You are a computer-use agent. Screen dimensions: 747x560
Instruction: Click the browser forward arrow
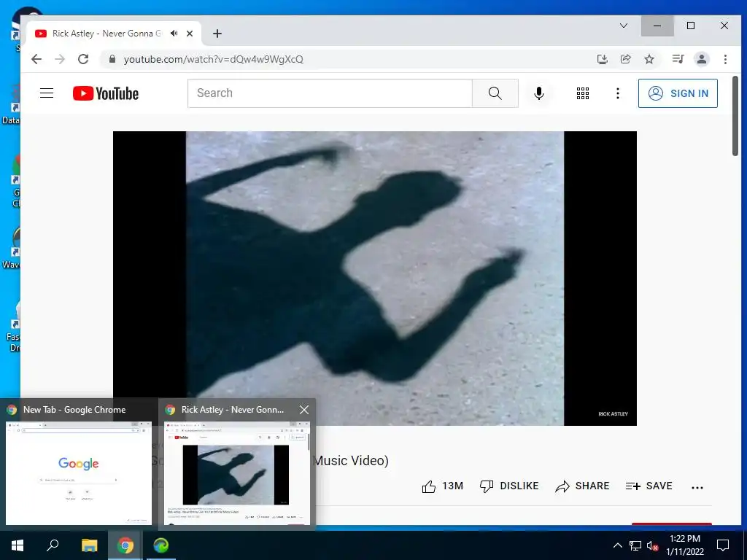pos(60,59)
